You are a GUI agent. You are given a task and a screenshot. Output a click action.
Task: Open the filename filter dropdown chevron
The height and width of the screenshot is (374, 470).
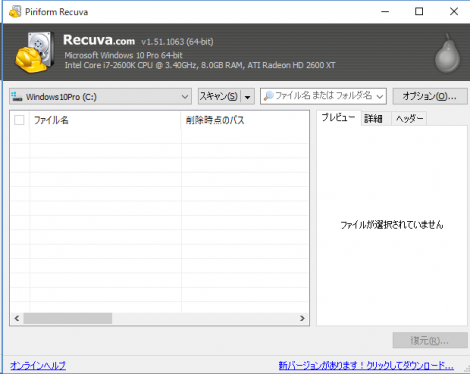(380, 97)
